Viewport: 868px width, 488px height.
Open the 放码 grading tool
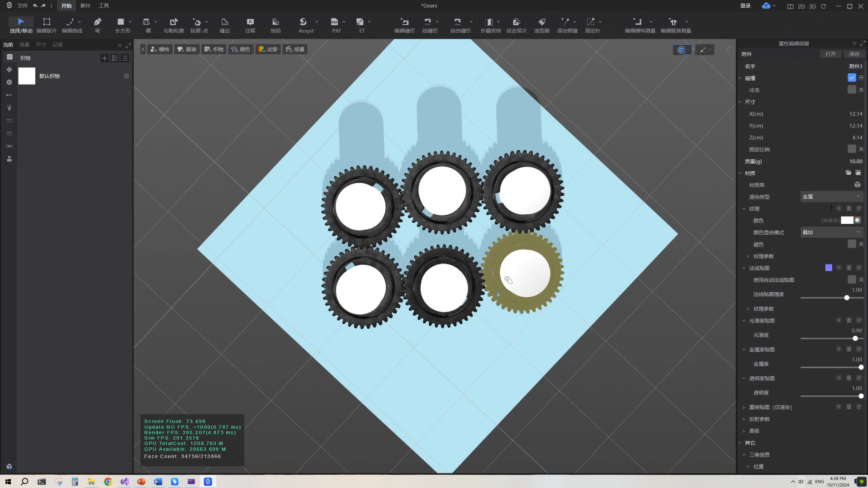(x=275, y=25)
